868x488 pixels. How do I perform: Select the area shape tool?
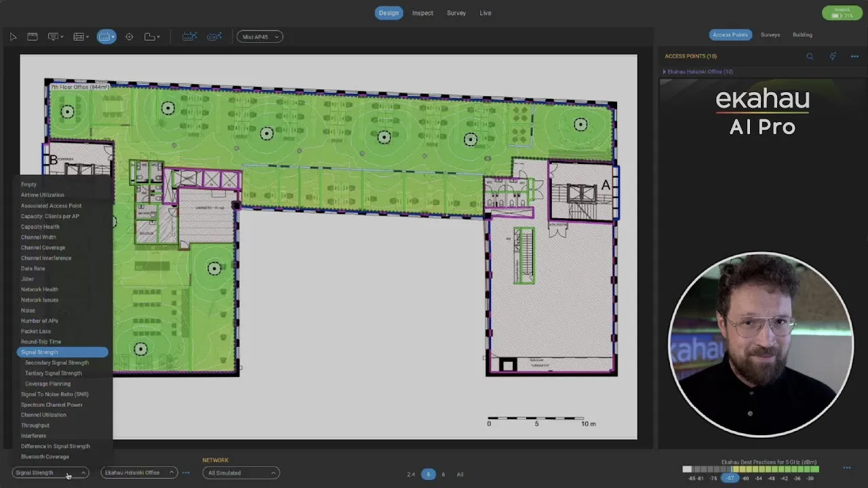click(151, 37)
